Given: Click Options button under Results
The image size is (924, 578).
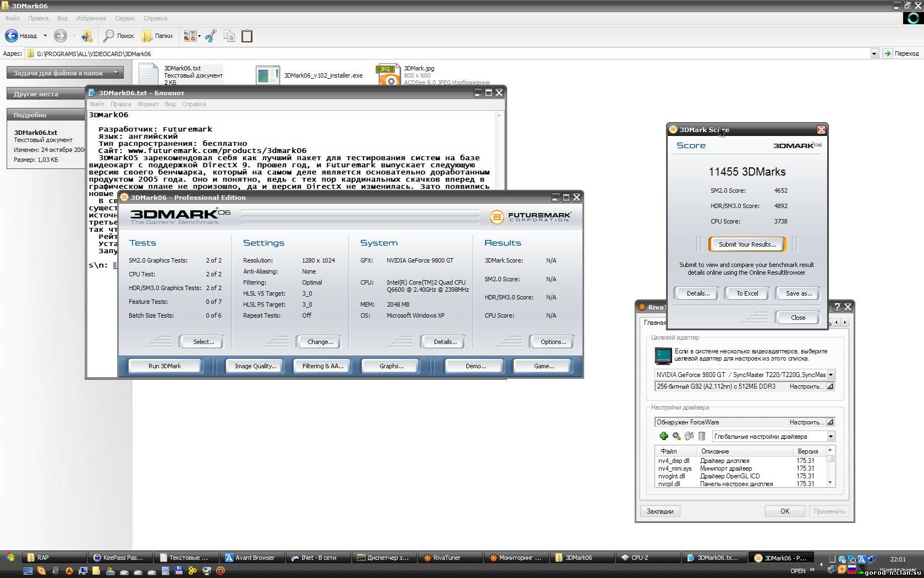Looking at the screenshot, I should (x=553, y=342).
